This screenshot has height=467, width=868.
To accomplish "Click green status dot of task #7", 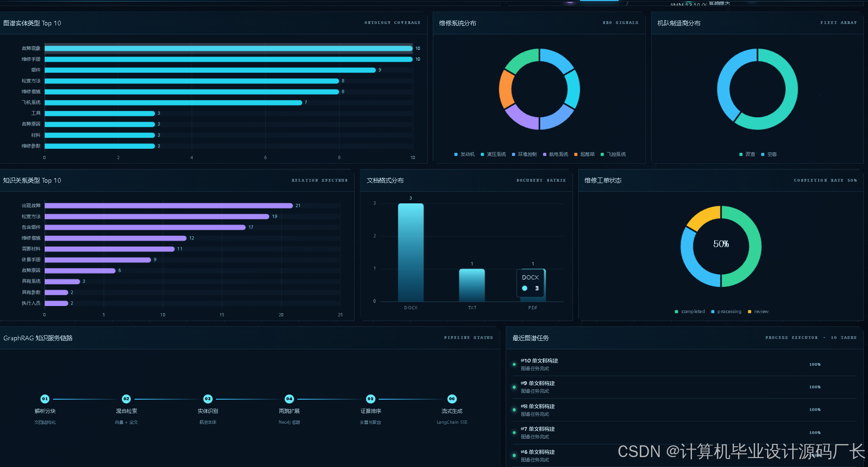I will pyautogui.click(x=514, y=433).
